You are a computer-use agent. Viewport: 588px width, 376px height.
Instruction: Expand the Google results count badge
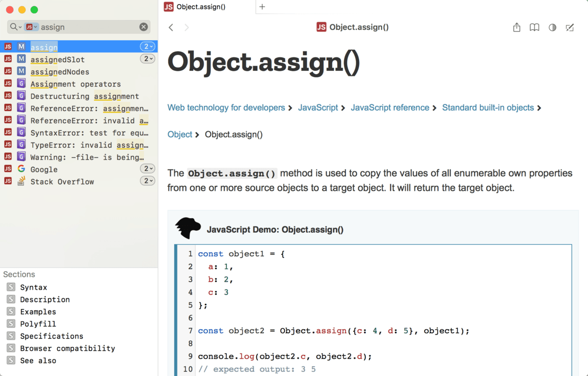148,169
